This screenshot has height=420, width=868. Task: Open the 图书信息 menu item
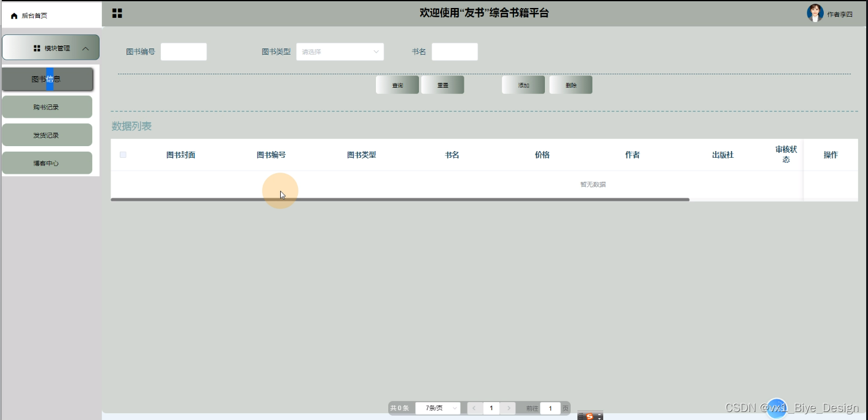[x=47, y=79]
